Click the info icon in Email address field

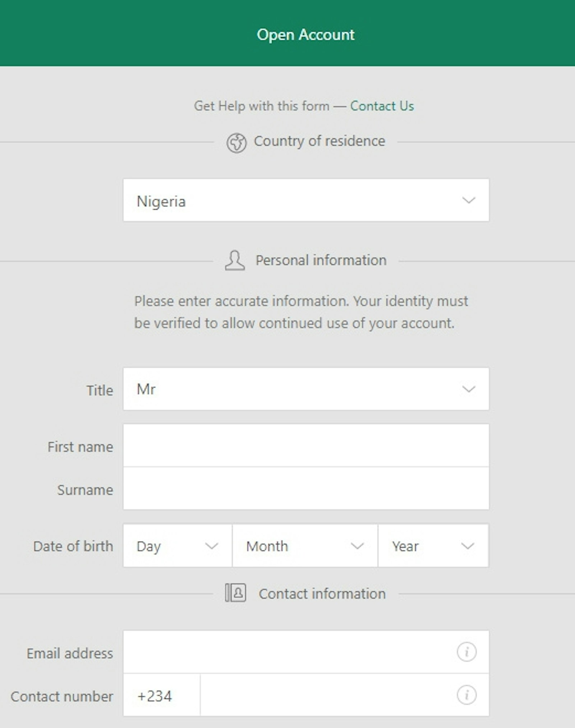click(466, 652)
